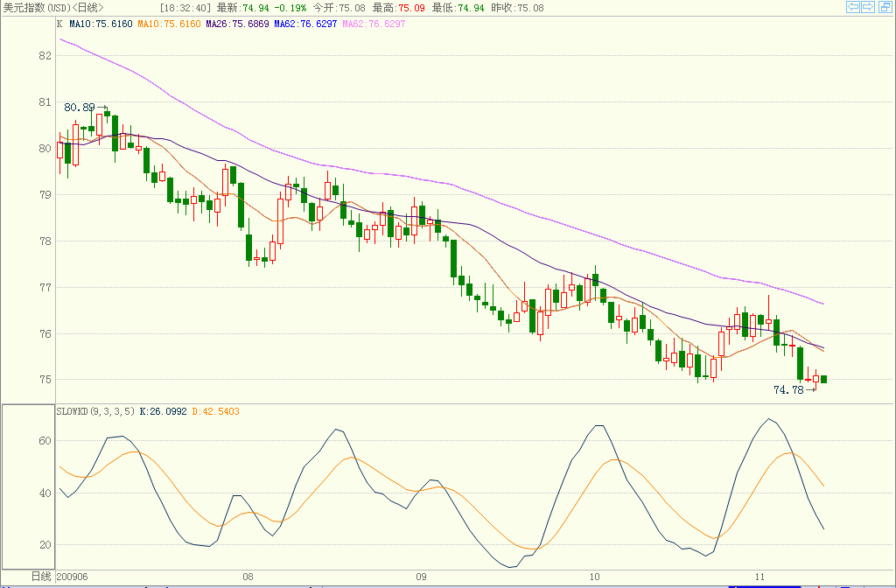Click the 78 price axis label
Viewport: 896px width, 588px height.
pos(45,241)
